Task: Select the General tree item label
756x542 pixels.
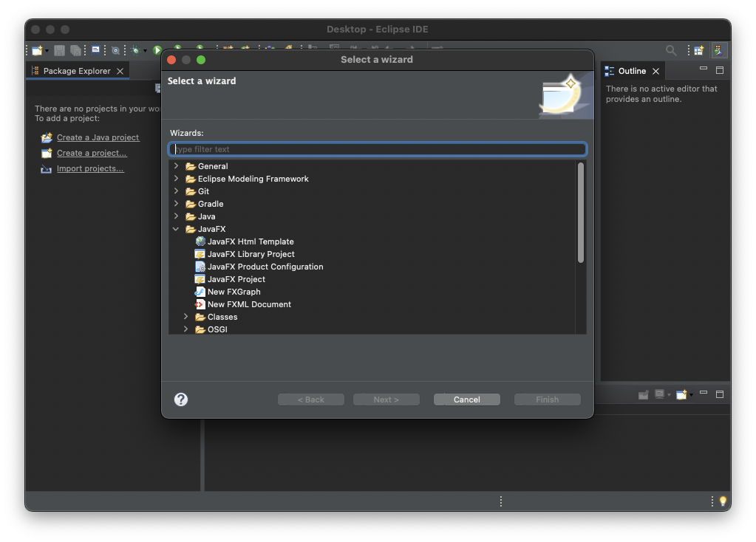Action: pyautogui.click(x=213, y=166)
